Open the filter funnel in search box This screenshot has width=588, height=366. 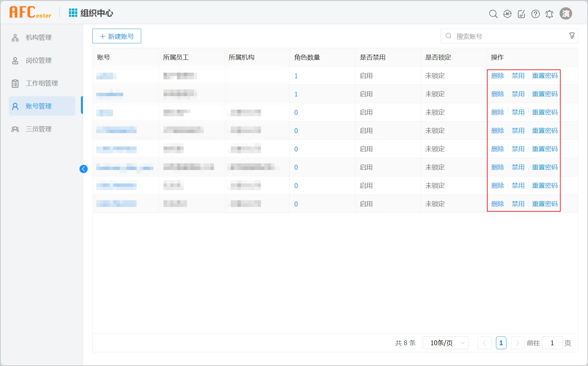(572, 36)
